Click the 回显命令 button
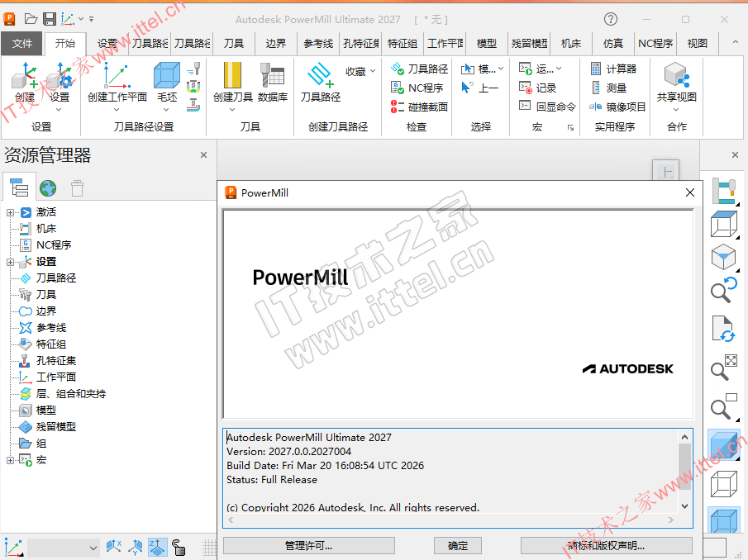Screen dimensions: 748x560 pos(547,107)
